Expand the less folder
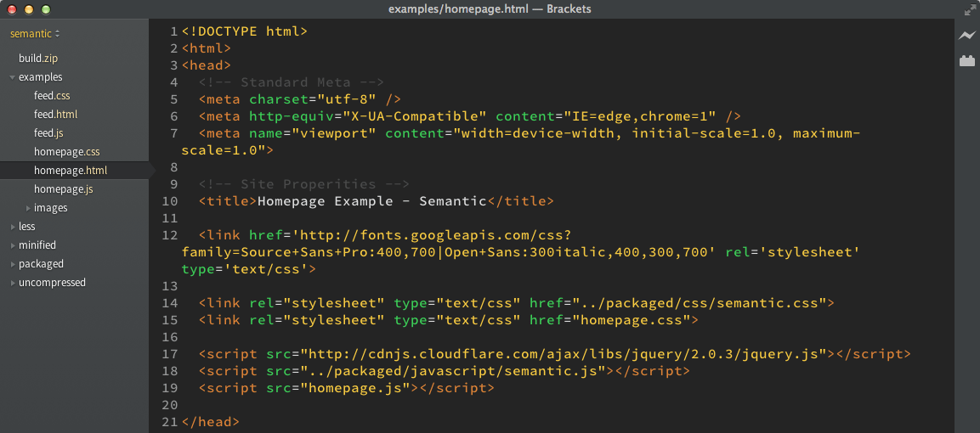This screenshot has width=980, height=433. tap(13, 227)
